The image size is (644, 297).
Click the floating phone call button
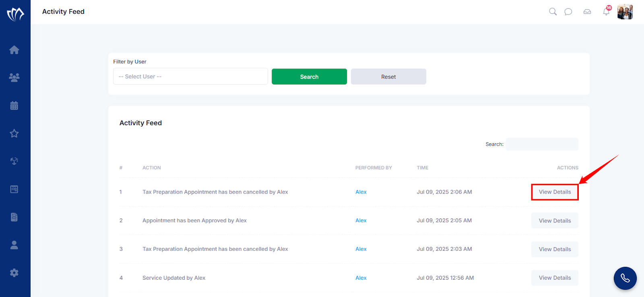625,278
